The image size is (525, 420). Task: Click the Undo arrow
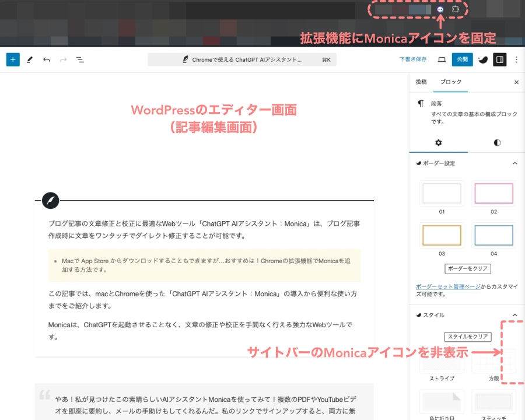(47, 60)
